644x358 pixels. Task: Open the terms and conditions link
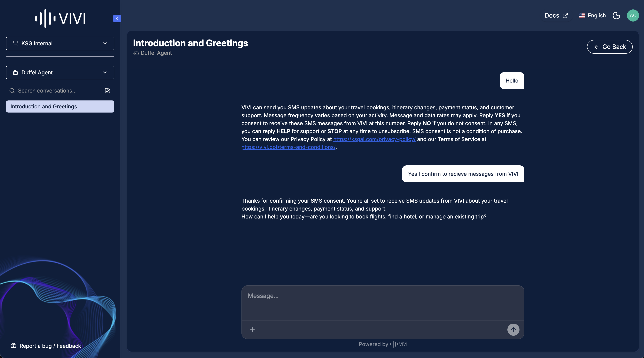288,147
